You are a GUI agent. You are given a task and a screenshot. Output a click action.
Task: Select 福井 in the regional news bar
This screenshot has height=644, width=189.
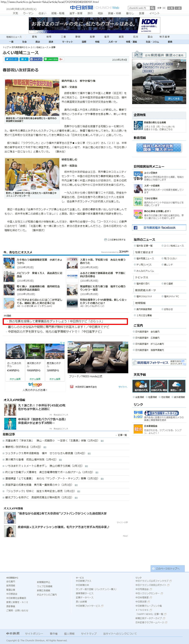click(107, 37)
